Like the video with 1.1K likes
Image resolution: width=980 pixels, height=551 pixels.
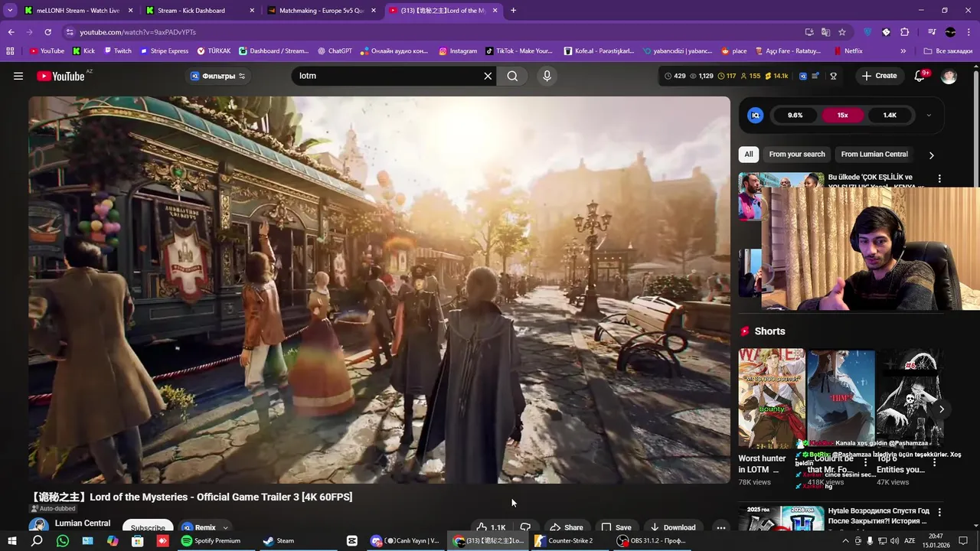point(491,527)
